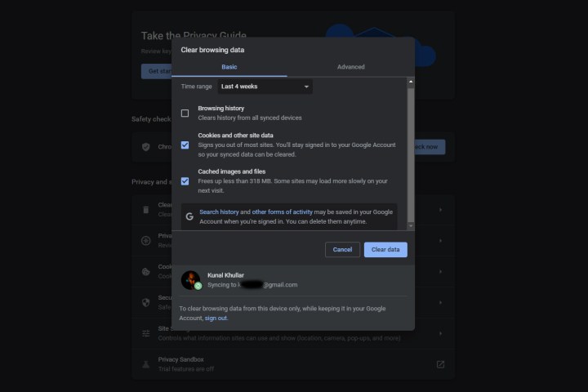This screenshot has height=392, width=588.
Task: Click the Cookies and other site data label
Action: coord(235,135)
